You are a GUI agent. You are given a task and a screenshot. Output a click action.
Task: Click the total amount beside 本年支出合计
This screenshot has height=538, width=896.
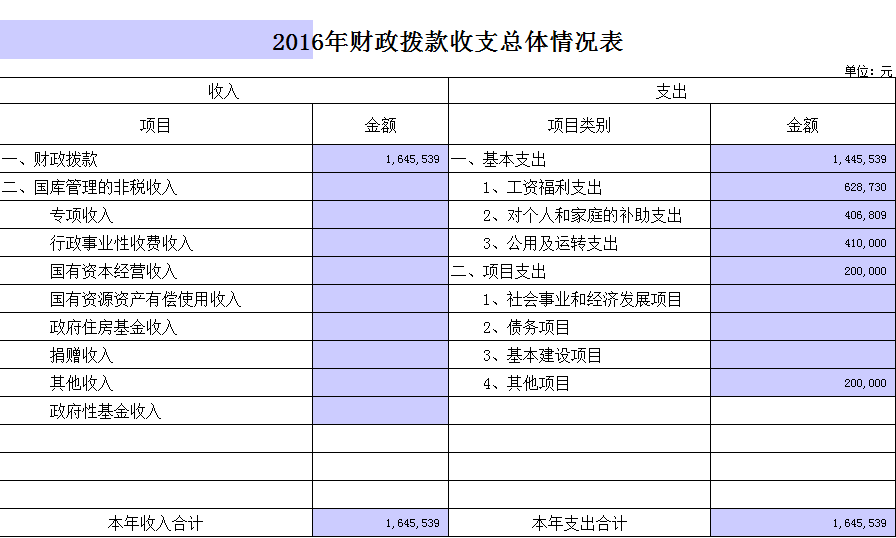tap(802, 523)
